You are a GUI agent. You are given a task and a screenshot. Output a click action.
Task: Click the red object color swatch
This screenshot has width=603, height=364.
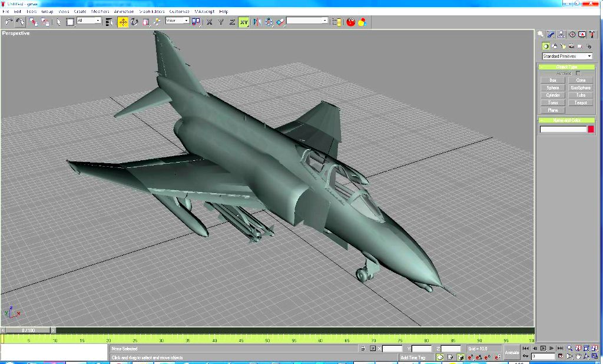point(591,129)
